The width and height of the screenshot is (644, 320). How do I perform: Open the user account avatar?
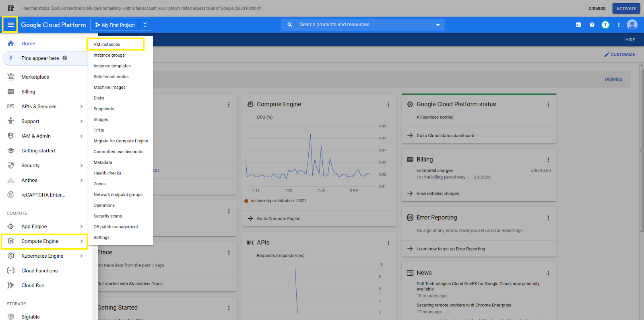[632, 25]
